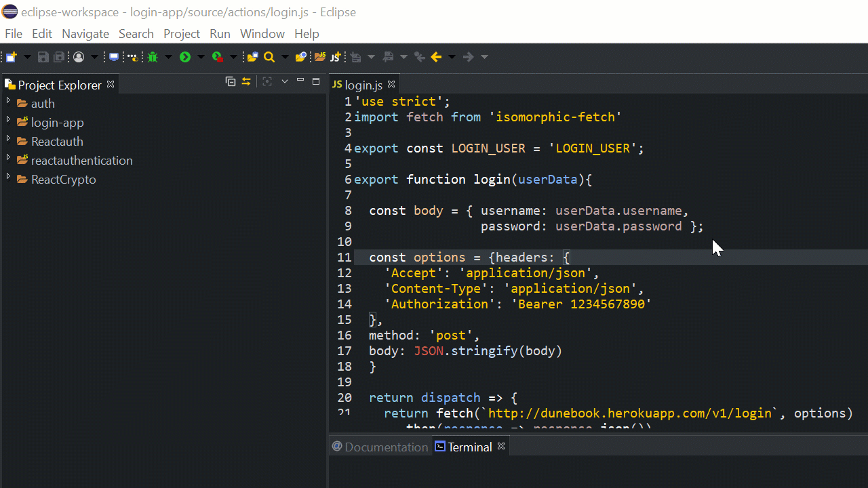Click the green Debug bug icon
The image size is (868, 488).
(153, 57)
